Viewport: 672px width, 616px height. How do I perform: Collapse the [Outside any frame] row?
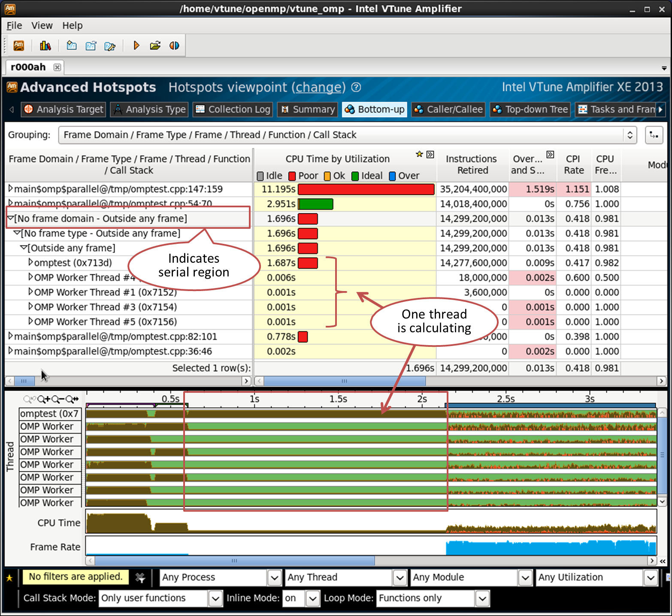(24, 247)
